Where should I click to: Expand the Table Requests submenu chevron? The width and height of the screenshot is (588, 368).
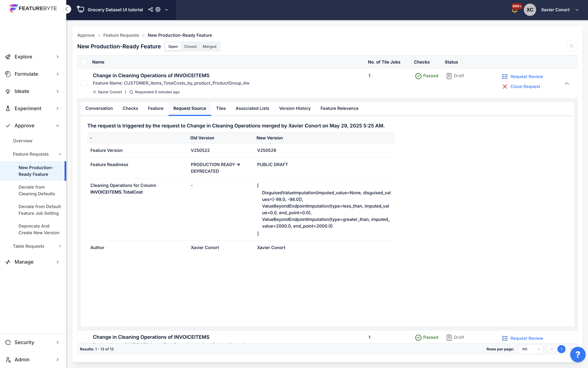click(60, 246)
